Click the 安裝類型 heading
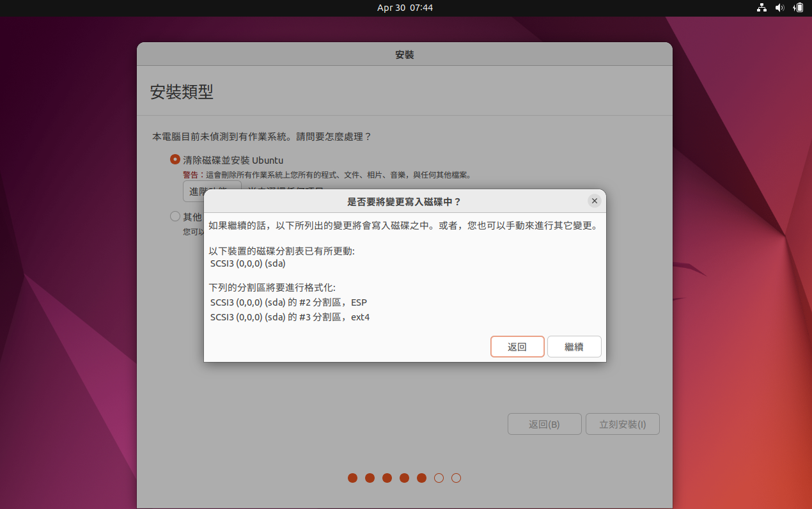The image size is (812, 509). click(182, 91)
